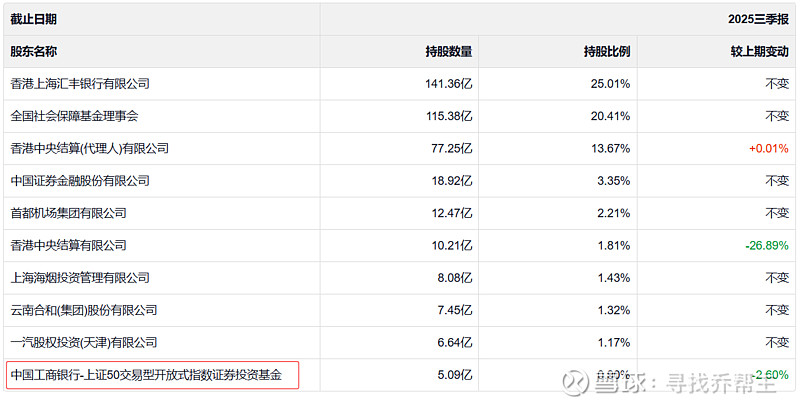Click the 141.36亿 holding amount cell
Image resolution: width=800 pixels, height=408 pixels.
point(448,84)
